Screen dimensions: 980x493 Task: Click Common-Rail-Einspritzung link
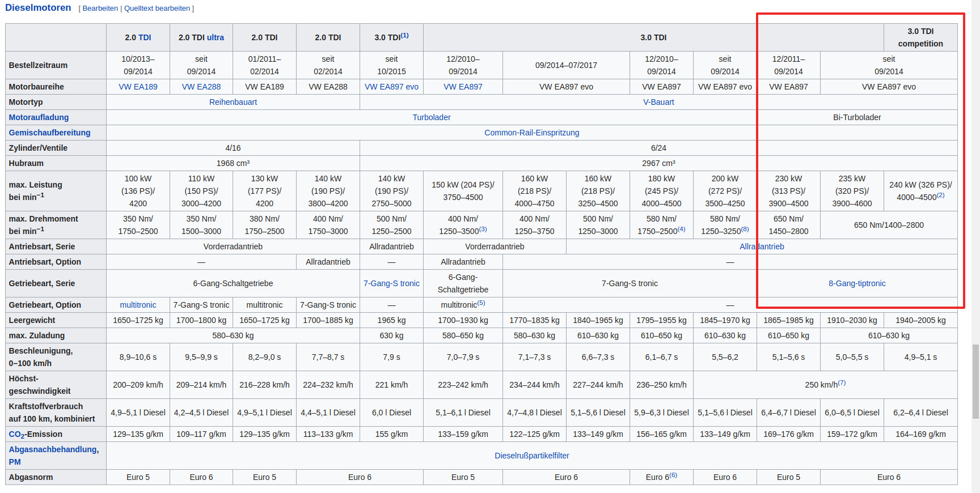[531, 133]
